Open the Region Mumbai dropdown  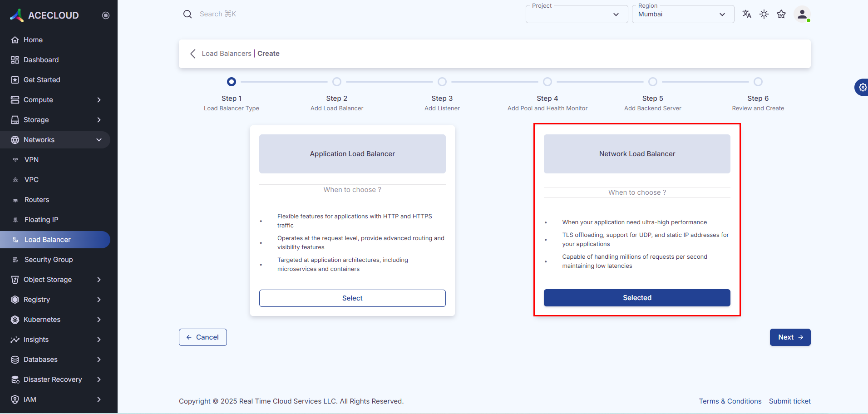pyautogui.click(x=682, y=15)
